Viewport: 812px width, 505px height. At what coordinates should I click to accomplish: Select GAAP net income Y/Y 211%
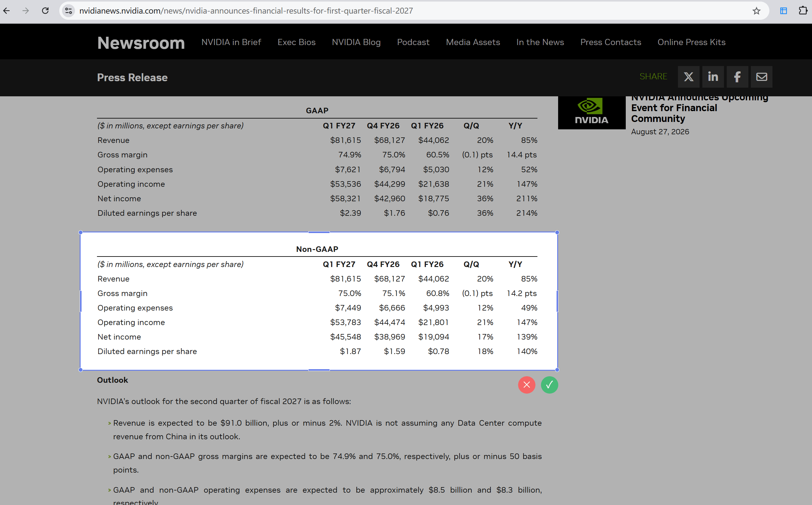click(527, 198)
